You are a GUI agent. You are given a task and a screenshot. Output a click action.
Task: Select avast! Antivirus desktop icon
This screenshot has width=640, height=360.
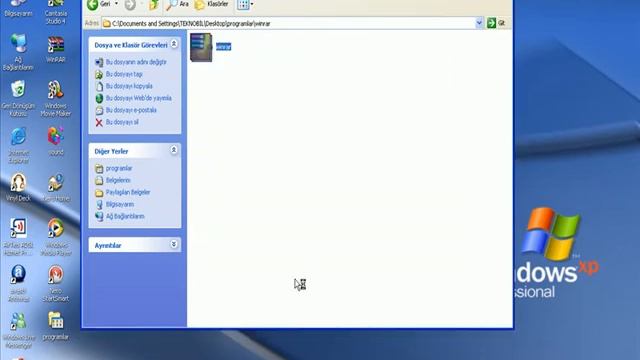[x=18, y=283]
